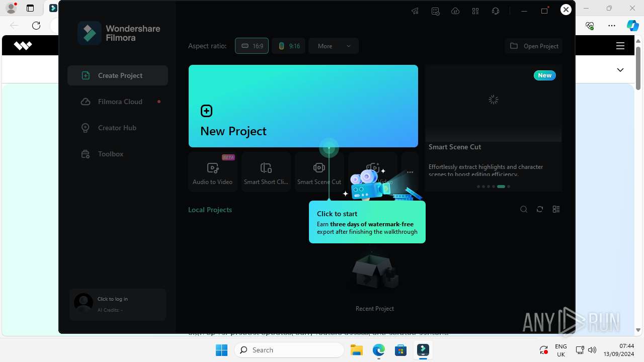
Task: Open the Smart Scene Cut feature card
Action: [494, 128]
